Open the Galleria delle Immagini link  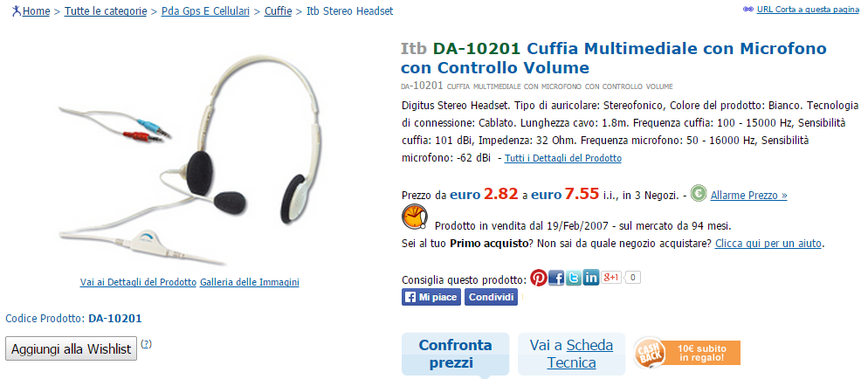[250, 282]
